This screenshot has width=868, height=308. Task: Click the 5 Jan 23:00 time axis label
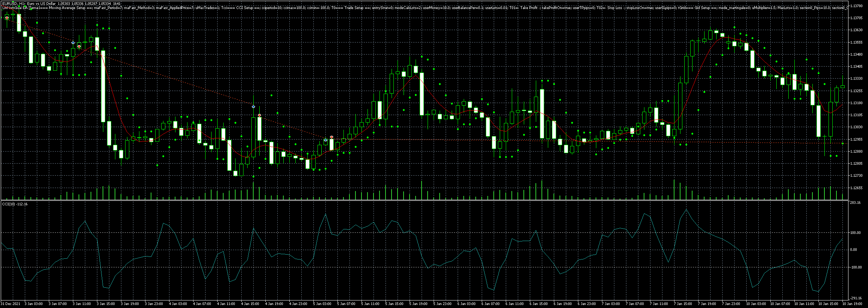(442, 303)
